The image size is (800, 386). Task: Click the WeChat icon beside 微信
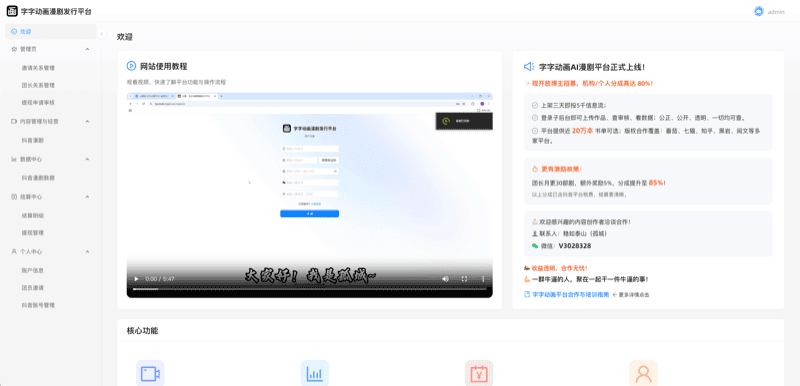535,246
